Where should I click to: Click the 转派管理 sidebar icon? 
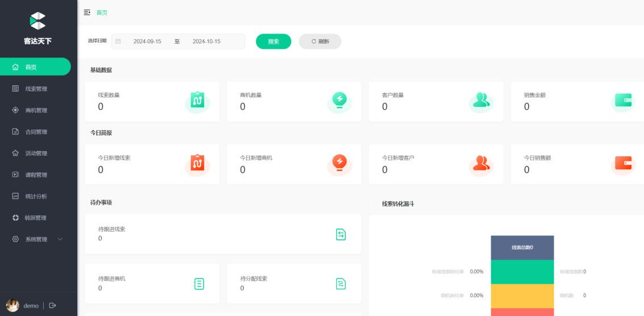15,218
